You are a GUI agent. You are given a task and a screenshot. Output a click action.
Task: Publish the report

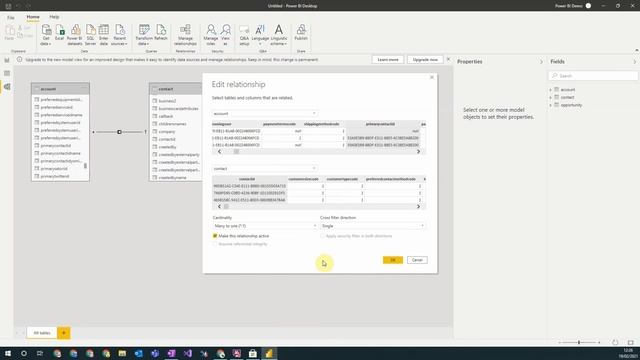(x=301, y=32)
